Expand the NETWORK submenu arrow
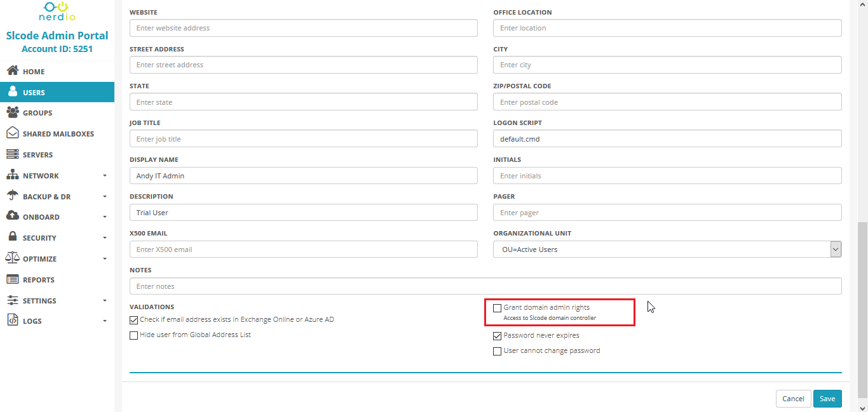 [x=105, y=176]
